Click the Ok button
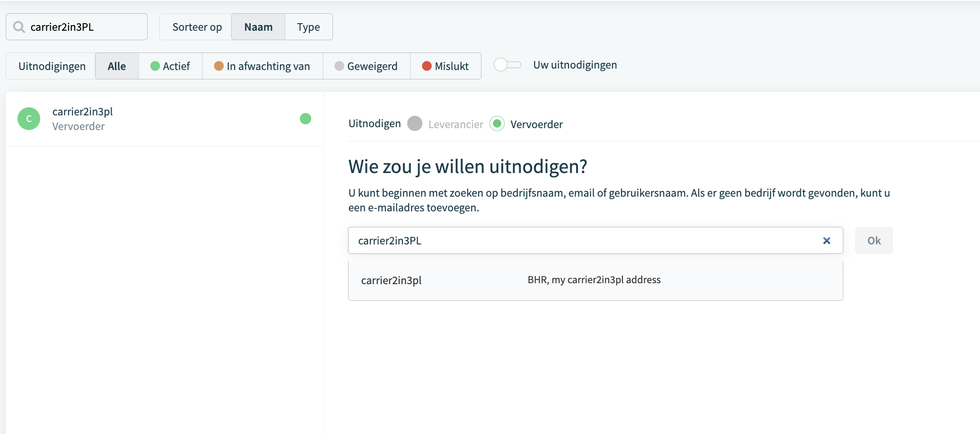The height and width of the screenshot is (434, 980). tap(874, 241)
